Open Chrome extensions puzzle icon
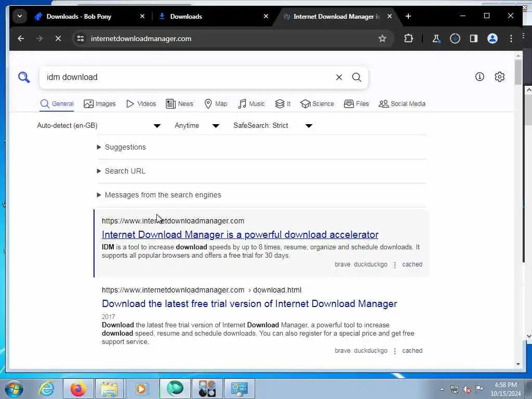532x399 pixels. [x=408, y=38]
